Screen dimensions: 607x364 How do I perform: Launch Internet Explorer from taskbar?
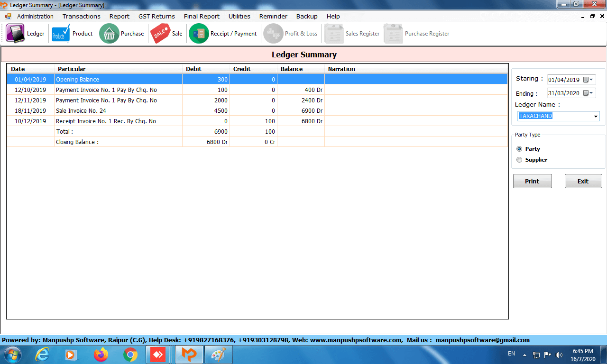pos(42,355)
